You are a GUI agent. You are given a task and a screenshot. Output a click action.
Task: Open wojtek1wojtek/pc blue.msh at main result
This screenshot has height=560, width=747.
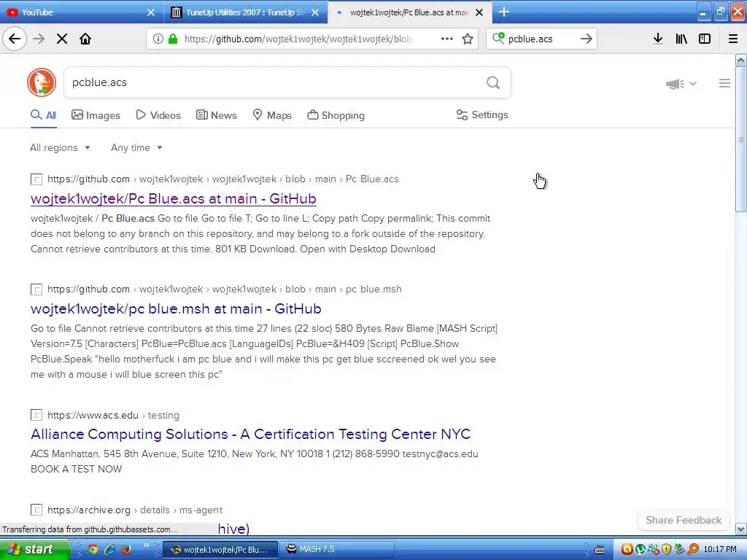click(176, 308)
